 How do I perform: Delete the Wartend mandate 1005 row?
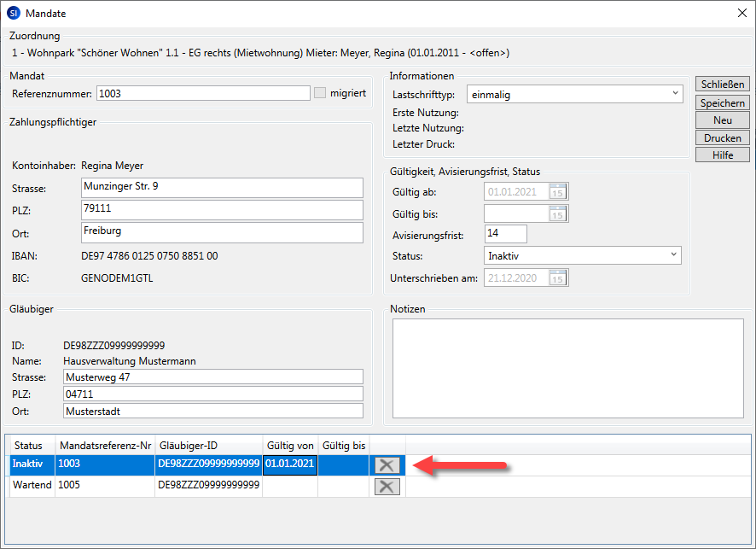pyautogui.click(x=387, y=486)
